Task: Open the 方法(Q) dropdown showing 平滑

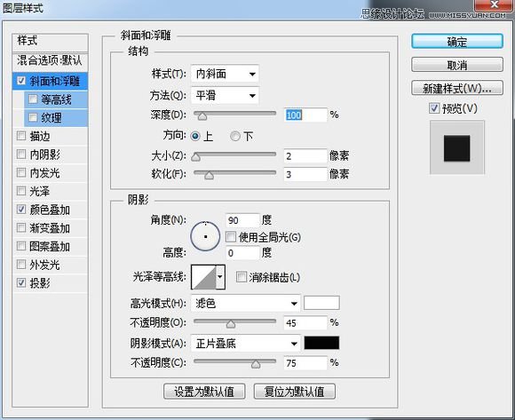Action: [225, 96]
